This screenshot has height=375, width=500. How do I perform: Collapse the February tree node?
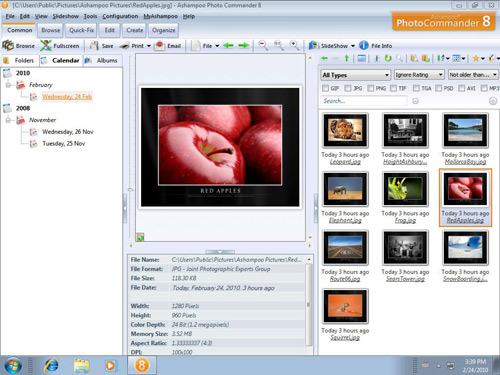click(8, 85)
